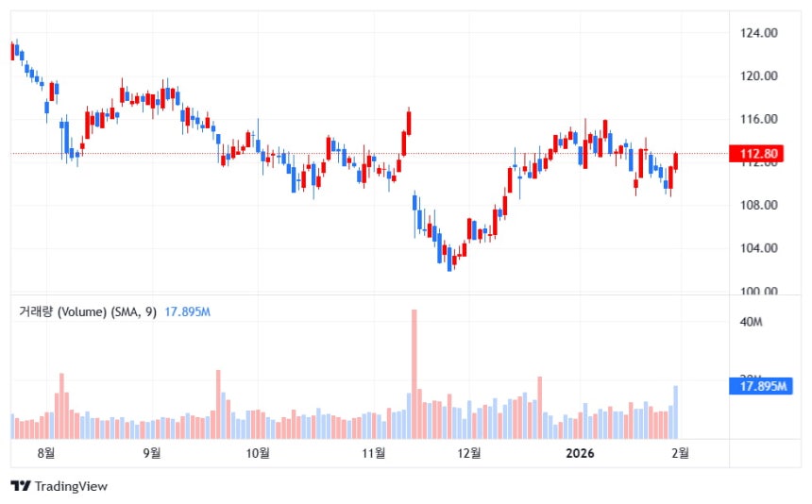Click the 12월 label on time axis
This screenshot has width=812, height=504.
(469, 453)
